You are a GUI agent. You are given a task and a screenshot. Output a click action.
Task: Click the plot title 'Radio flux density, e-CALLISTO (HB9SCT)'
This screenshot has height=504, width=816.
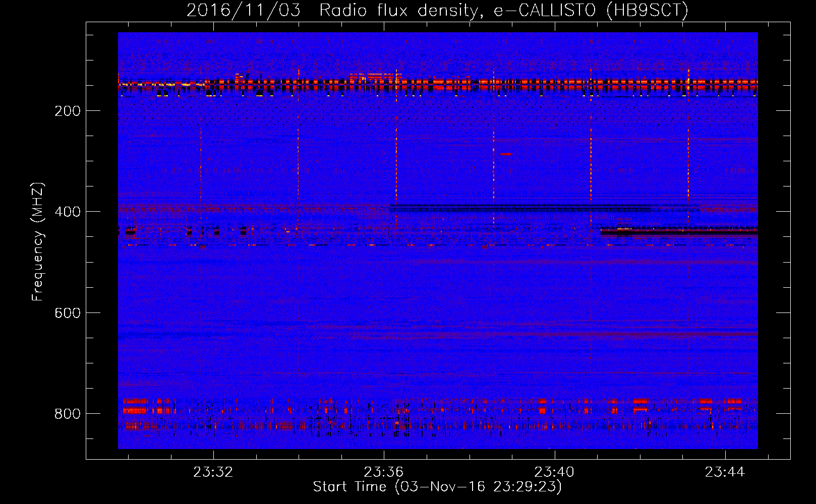click(503, 10)
